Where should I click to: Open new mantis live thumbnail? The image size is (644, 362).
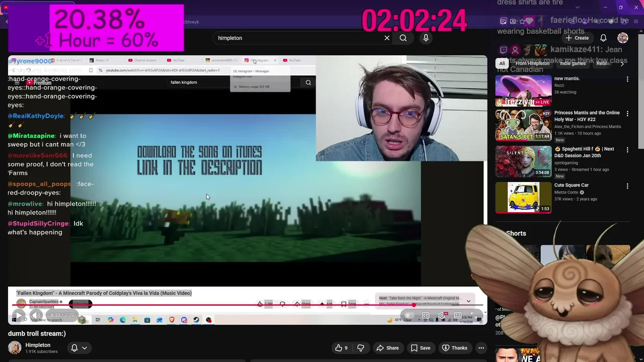tap(523, 90)
